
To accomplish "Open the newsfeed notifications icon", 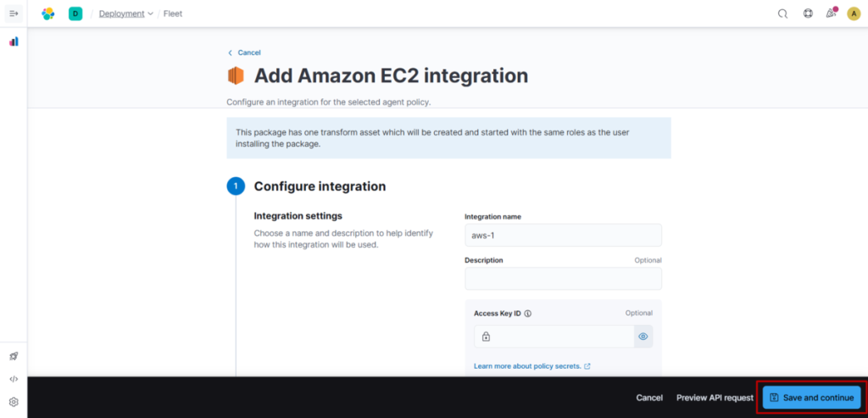I will [831, 14].
